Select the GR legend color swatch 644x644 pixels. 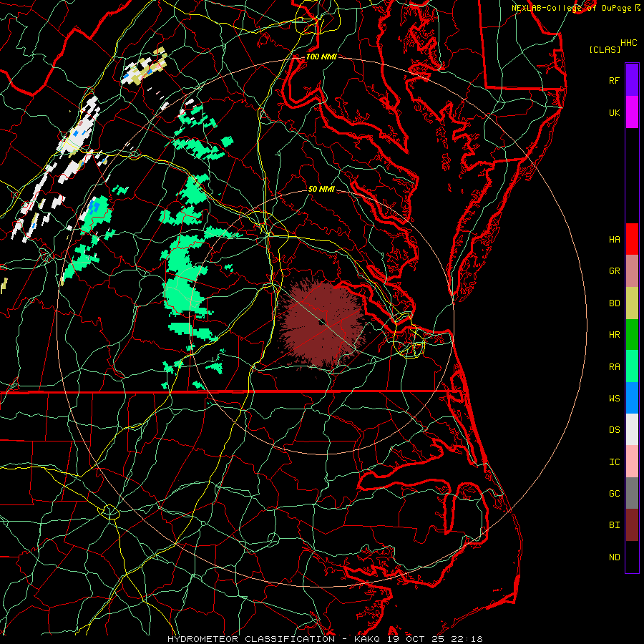tap(632, 271)
